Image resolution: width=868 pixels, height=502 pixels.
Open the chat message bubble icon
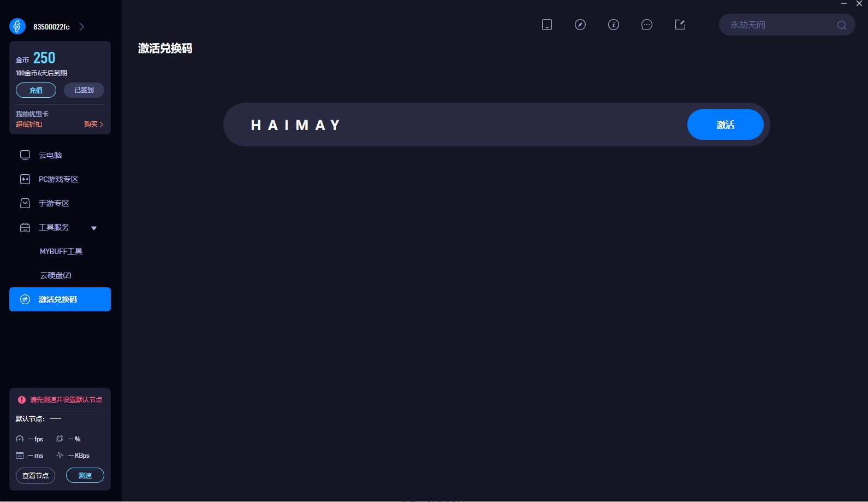coord(647,25)
